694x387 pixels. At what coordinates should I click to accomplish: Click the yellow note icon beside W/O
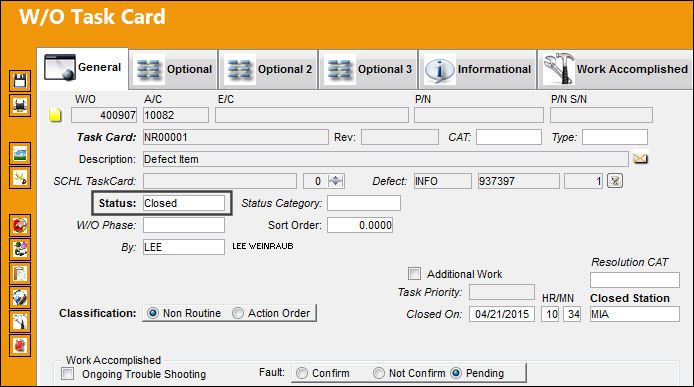click(55, 115)
